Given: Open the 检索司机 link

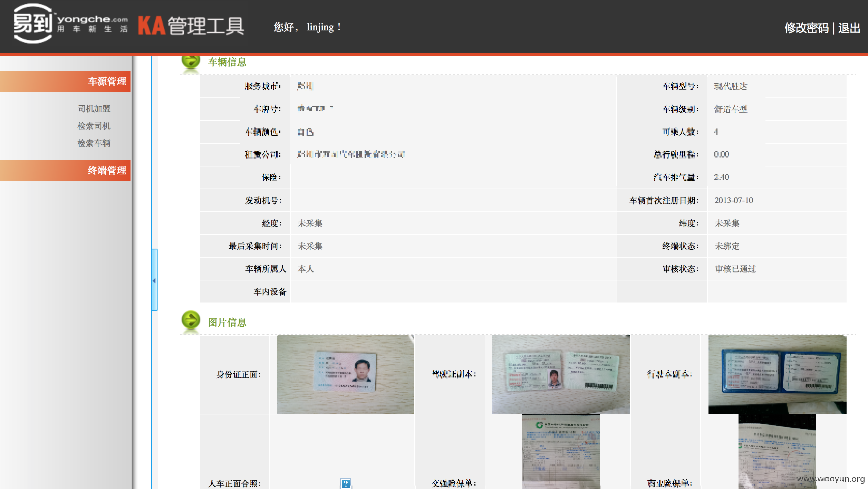Looking at the screenshot, I should point(94,126).
